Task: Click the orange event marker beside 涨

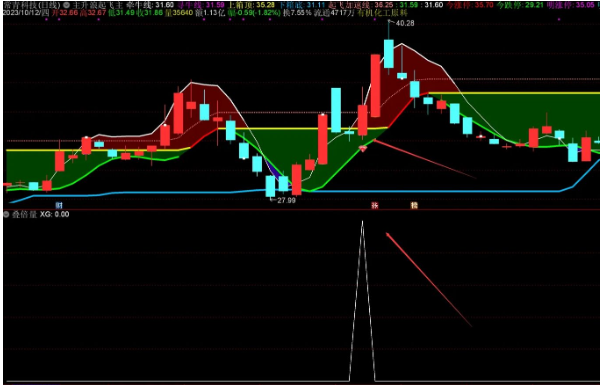Action: pos(414,205)
